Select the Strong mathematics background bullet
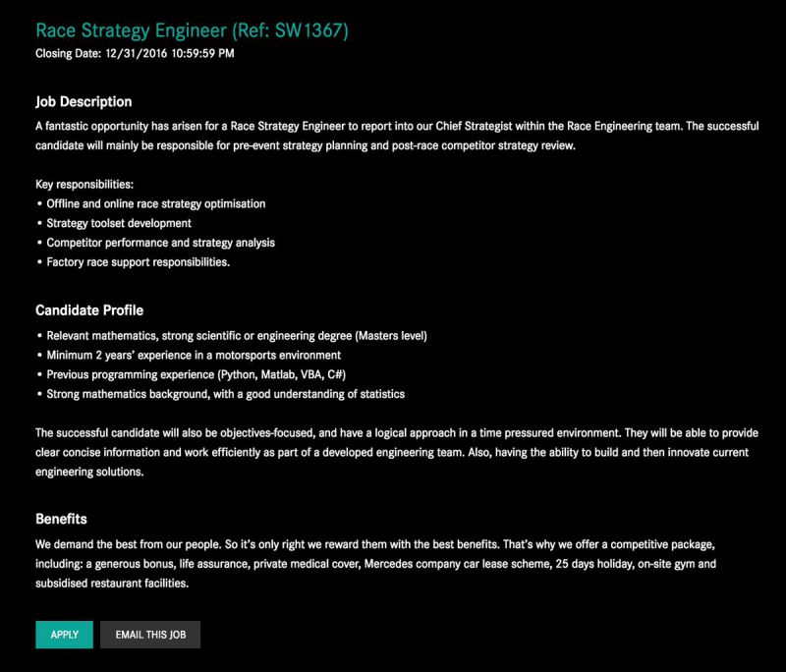This screenshot has width=786, height=672. coord(226,394)
